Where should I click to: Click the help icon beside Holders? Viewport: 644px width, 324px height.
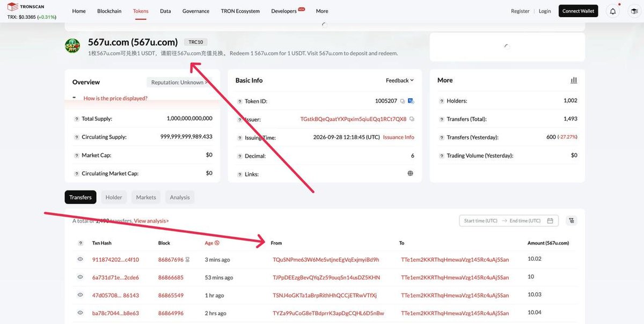coord(442,101)
